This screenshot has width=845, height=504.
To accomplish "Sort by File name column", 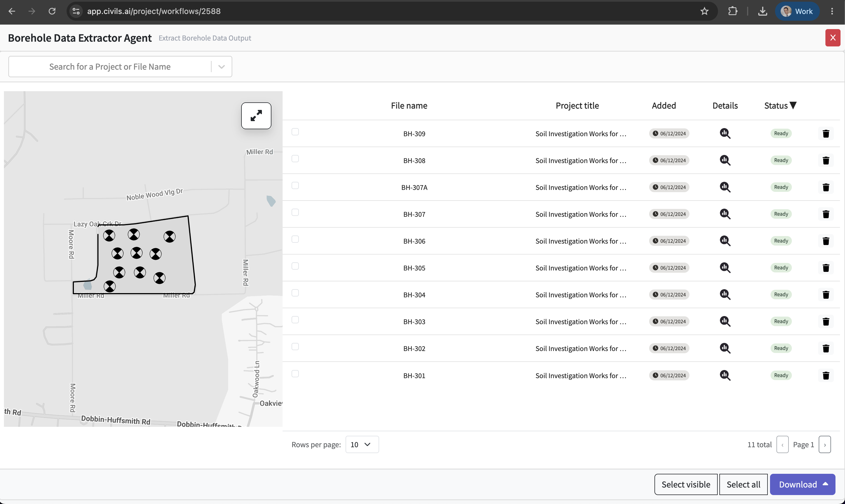I will pyautogui.click(x=409, y=106).
